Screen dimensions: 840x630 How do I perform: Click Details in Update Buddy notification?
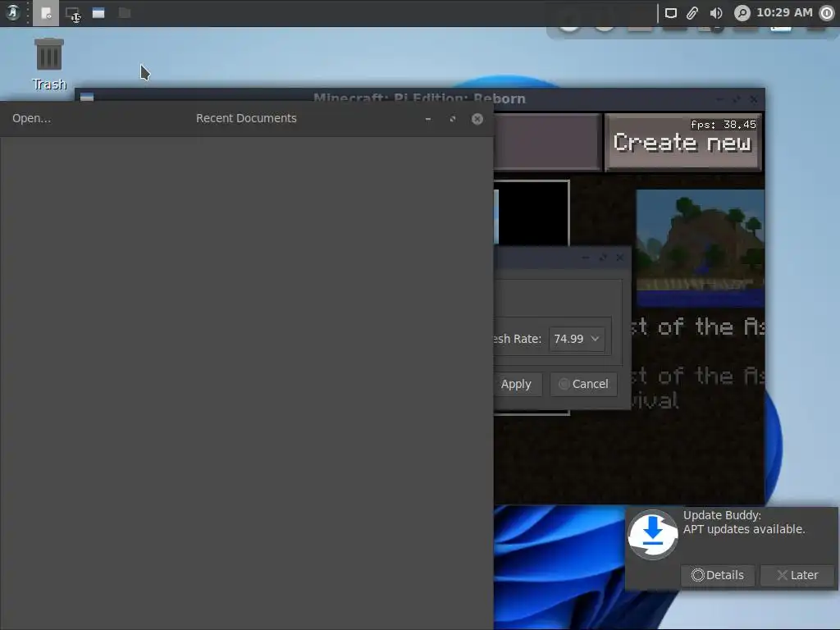(x=717, y=575)
